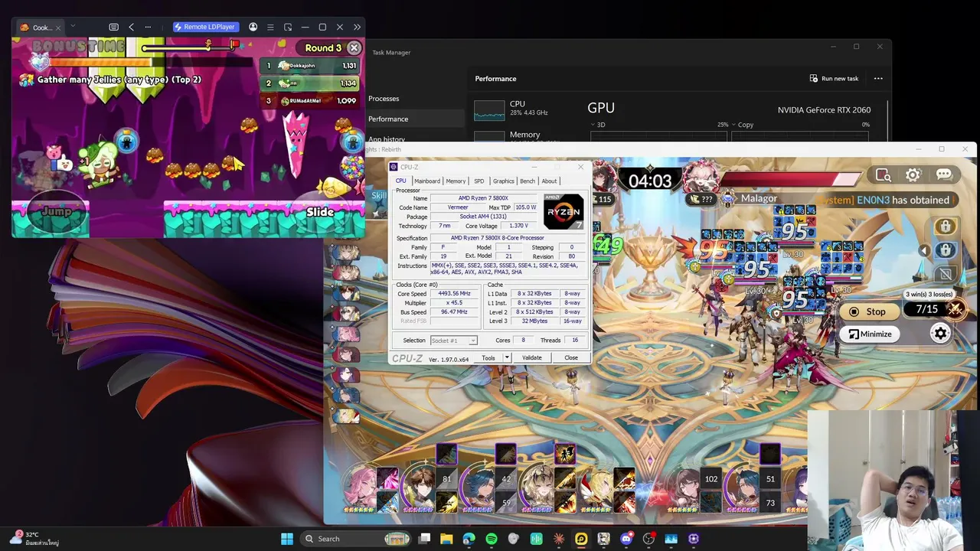Open the Tools dropdown arrow in CPU-Z
Screen dimensions: 980x551
pos(507,358)
